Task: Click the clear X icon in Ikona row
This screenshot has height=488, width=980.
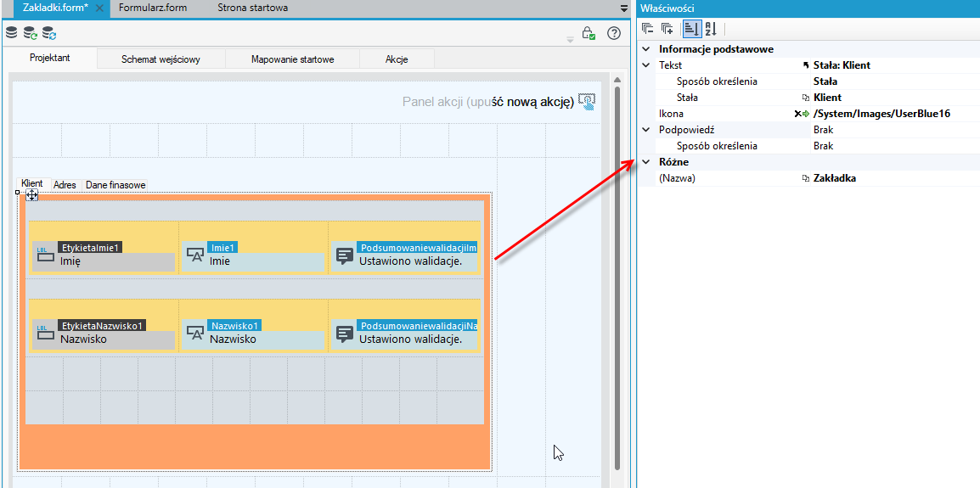Action: pos(797,114)
